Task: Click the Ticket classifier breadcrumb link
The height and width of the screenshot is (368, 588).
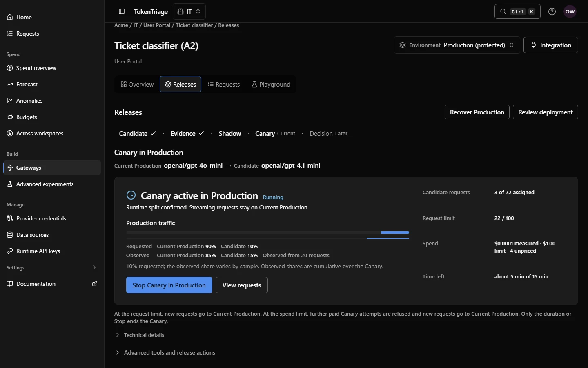Action: pyautogui.click(x=194, y=25)
